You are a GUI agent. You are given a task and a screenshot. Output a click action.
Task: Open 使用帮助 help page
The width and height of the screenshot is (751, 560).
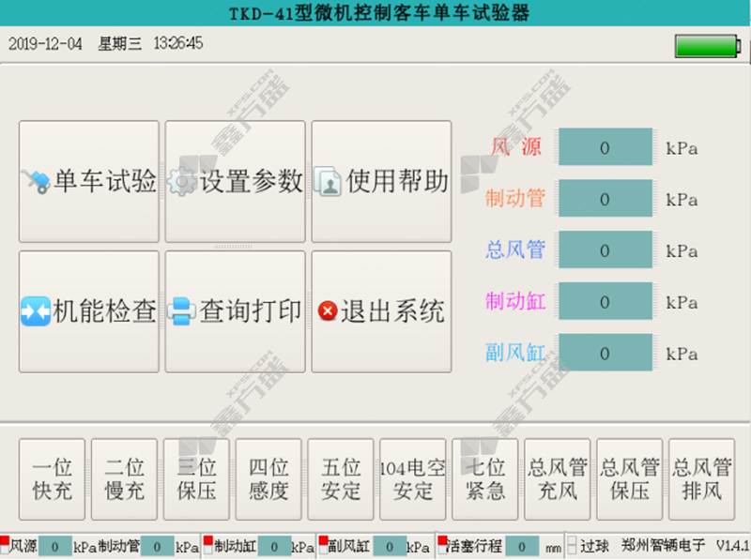(381, 181)
